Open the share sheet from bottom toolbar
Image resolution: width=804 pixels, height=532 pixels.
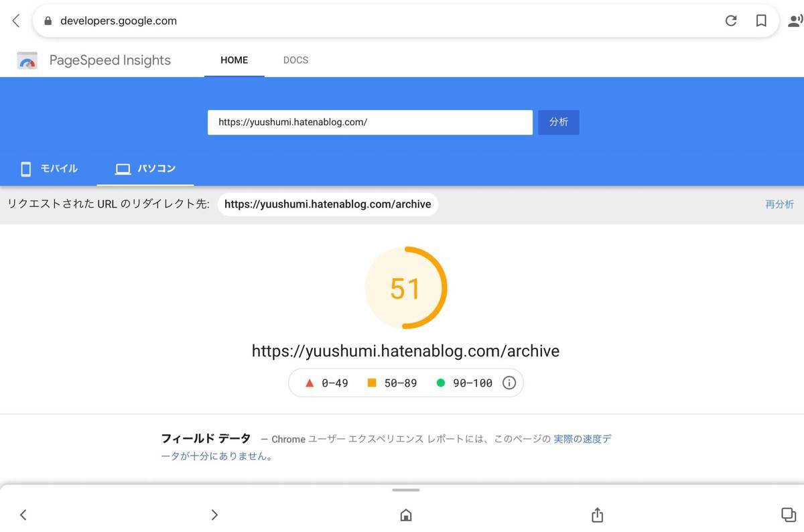(598, 515)
